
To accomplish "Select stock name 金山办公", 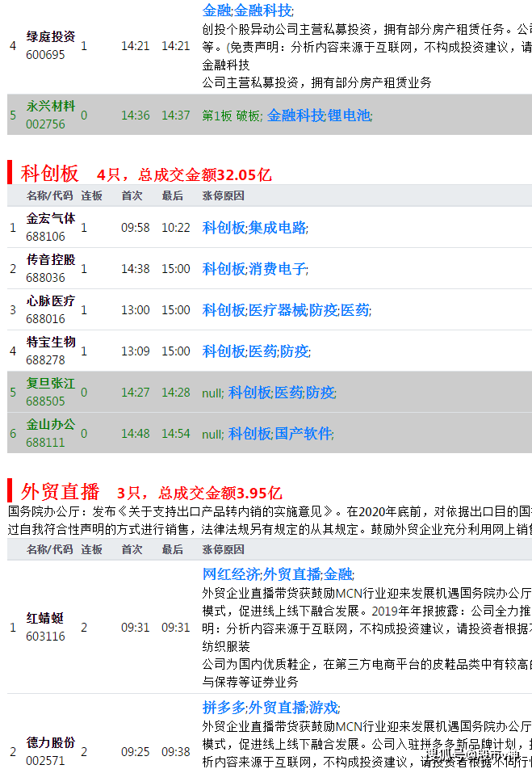I will tap(51, 424).
